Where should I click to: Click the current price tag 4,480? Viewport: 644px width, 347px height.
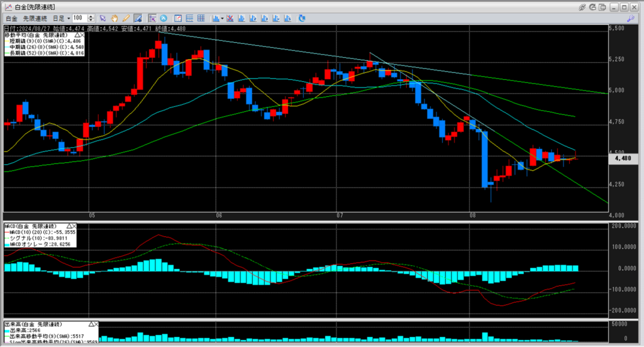623,158
